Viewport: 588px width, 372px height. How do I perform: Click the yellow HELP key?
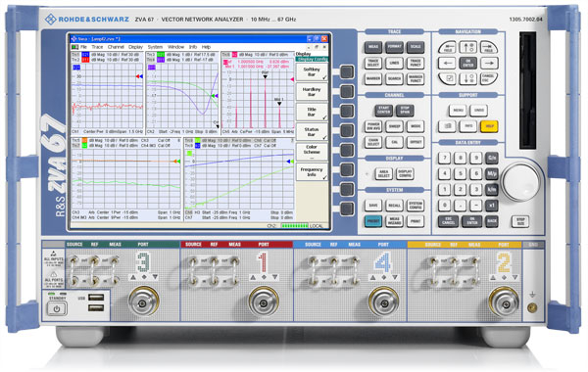pyautogui.click(x=489, y=126)
